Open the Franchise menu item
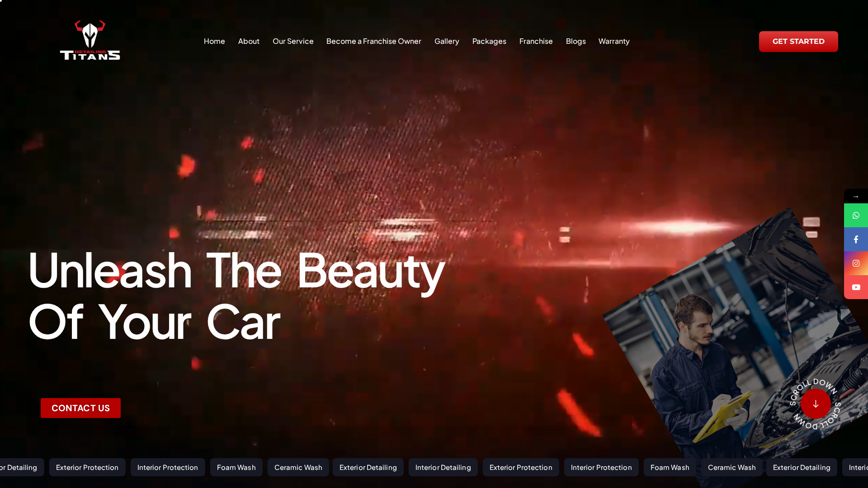868x488 pixels. pyautogui.click(x=536, y=41)
